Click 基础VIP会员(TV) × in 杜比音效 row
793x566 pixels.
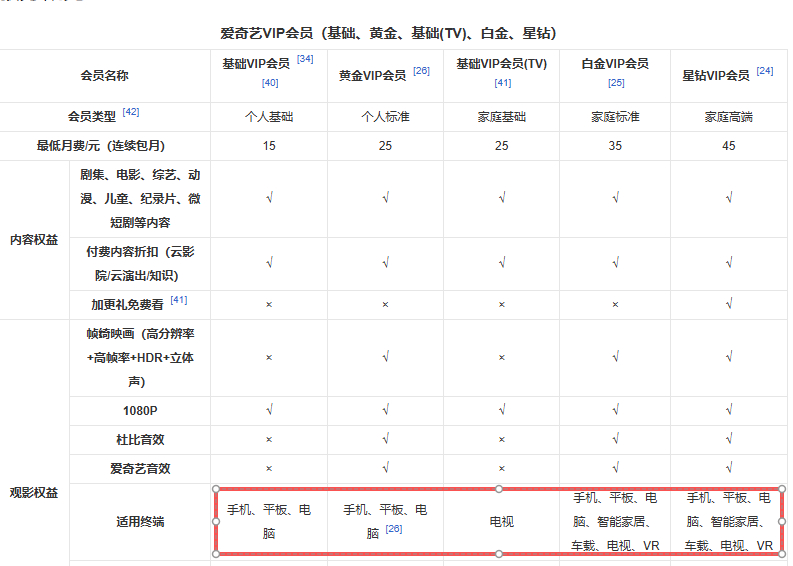(x=502, y=440)
